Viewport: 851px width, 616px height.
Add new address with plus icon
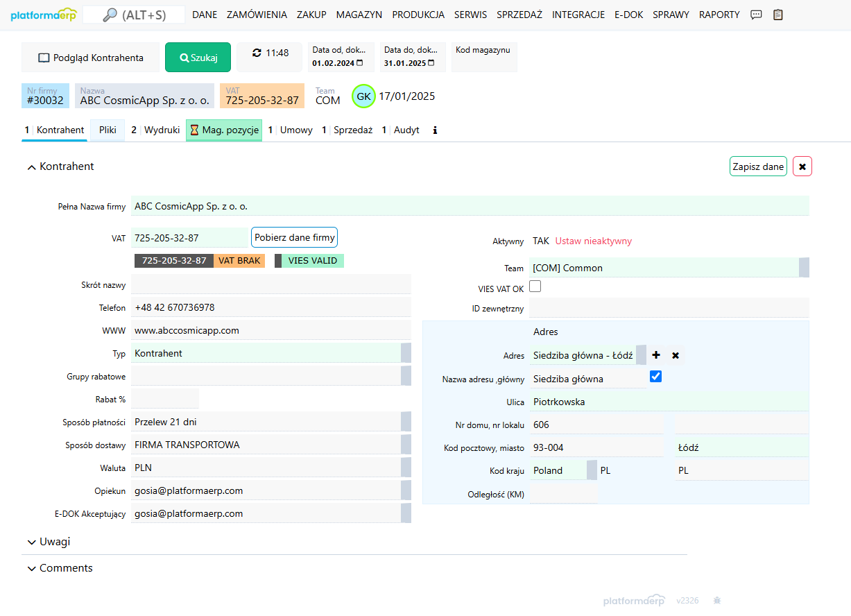click(656, 355)
